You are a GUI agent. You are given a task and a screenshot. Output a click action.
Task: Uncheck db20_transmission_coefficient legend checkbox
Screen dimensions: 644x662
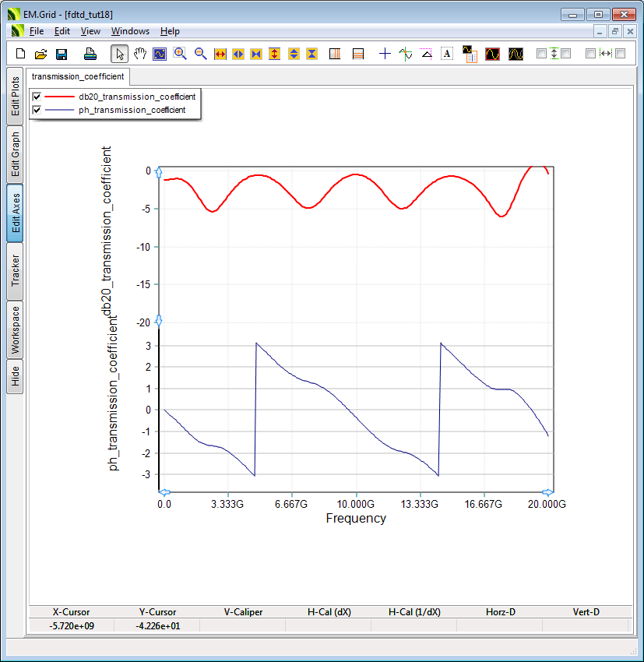(x=37, y=97)
